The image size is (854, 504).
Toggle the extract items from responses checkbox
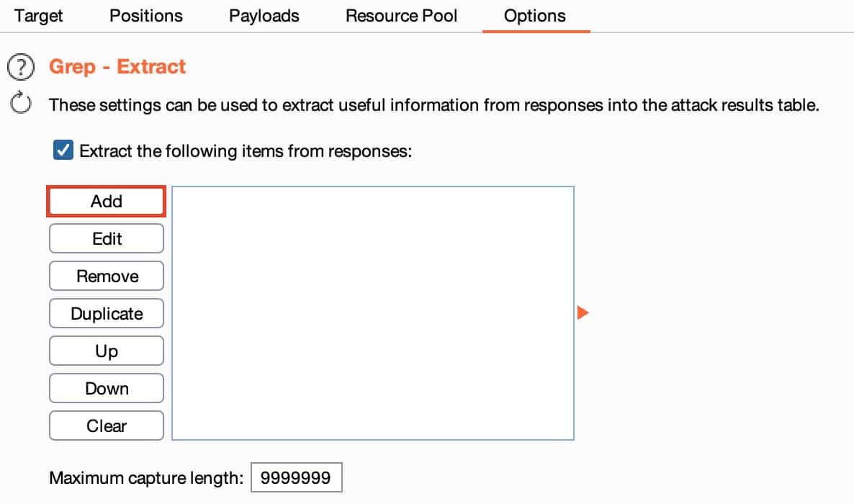(63, 151)
